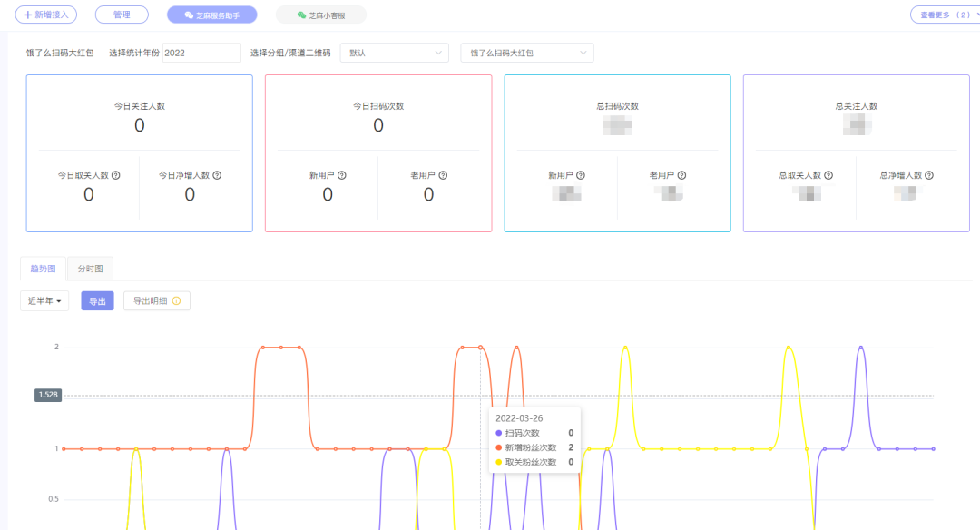Click the 2022-03-26 tooltip date
980x530 pixels.
tap(519, 418)
